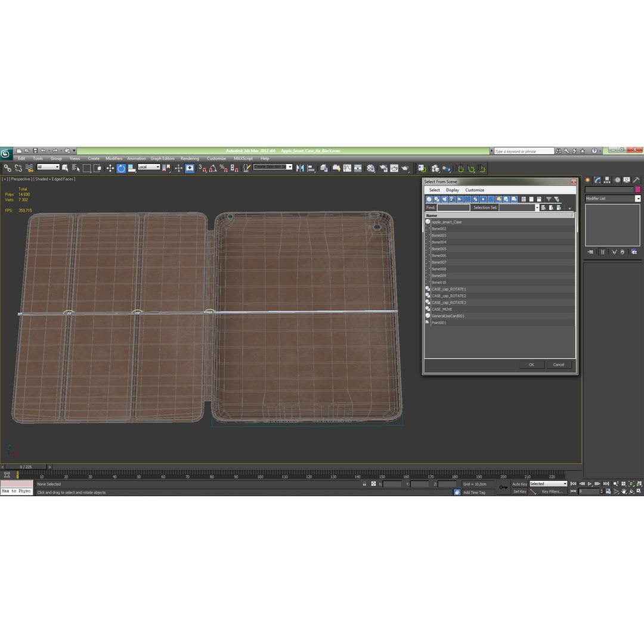Toggle Display Cameras filter in dialog
Image resolution: width=644 pixels, height=644 pixels.
click(x=452, y=199)
